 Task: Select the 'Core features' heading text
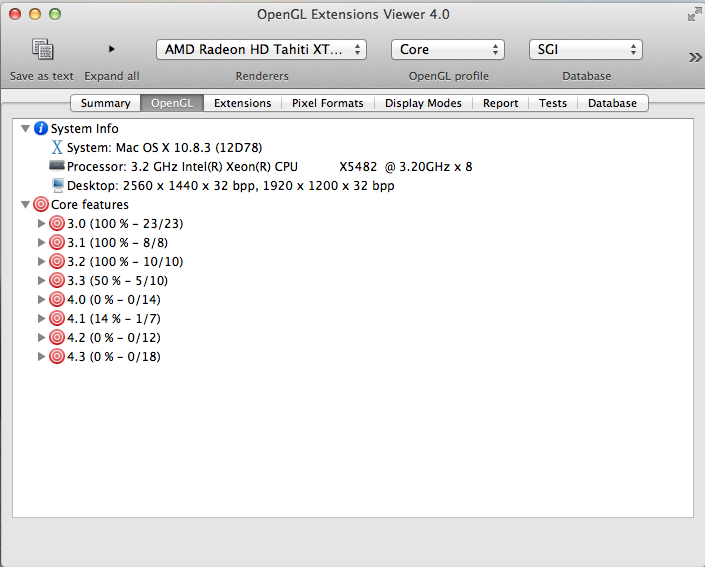tap(90, 205)
